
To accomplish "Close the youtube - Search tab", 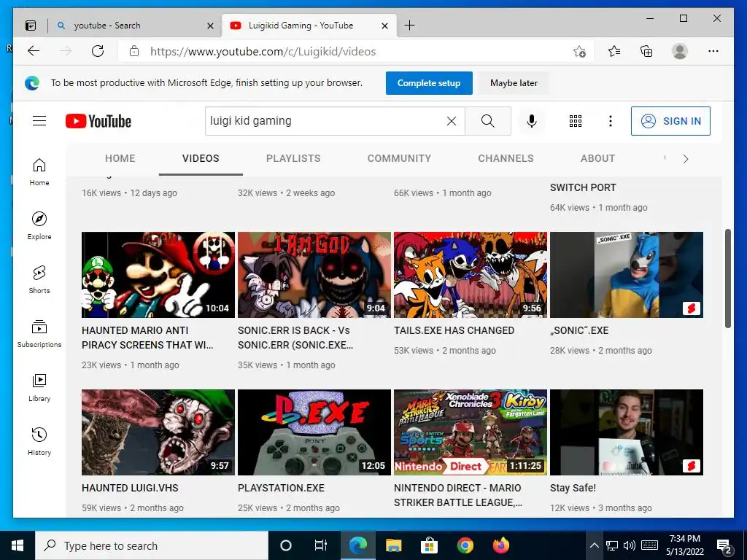I will [x=210, y=26].
